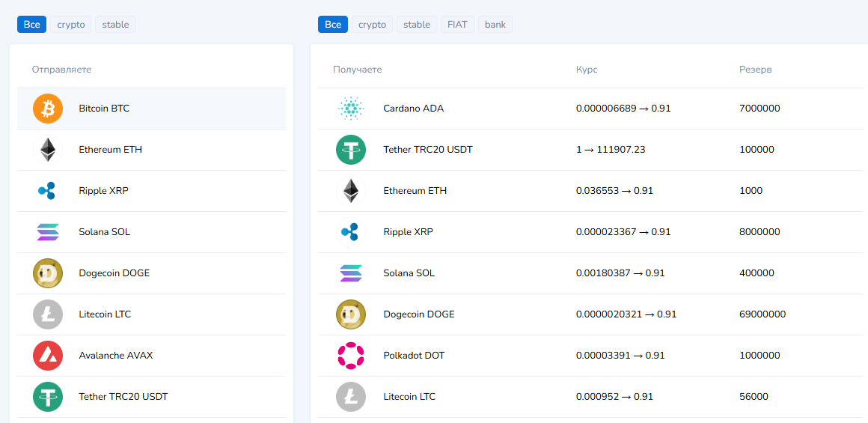Click the pink Polkadot DOT icon
This screenshot has width=868, height=423.
point(350,356)
